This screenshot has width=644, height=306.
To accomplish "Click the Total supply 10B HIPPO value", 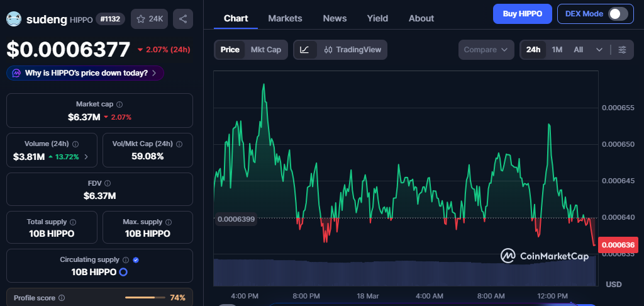I will tap(52, 234).
